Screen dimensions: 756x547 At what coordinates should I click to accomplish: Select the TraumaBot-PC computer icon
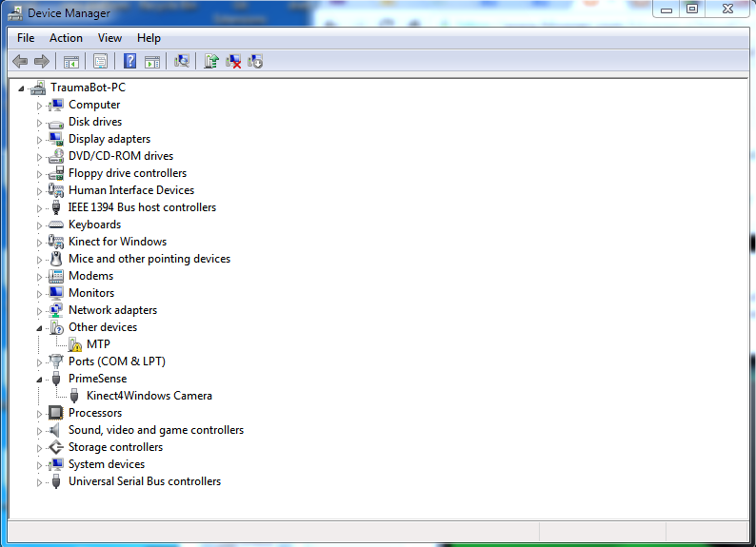[x=38, y=88]
